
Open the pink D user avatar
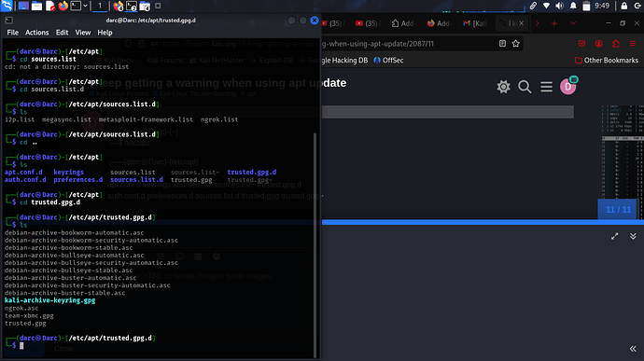click(x=568, y=87)
